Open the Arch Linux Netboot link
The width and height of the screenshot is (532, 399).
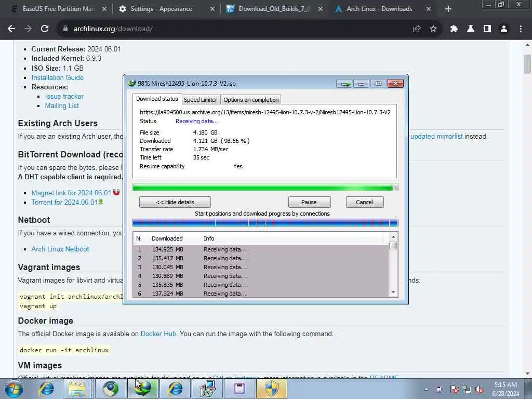click(x=60, y=249)
